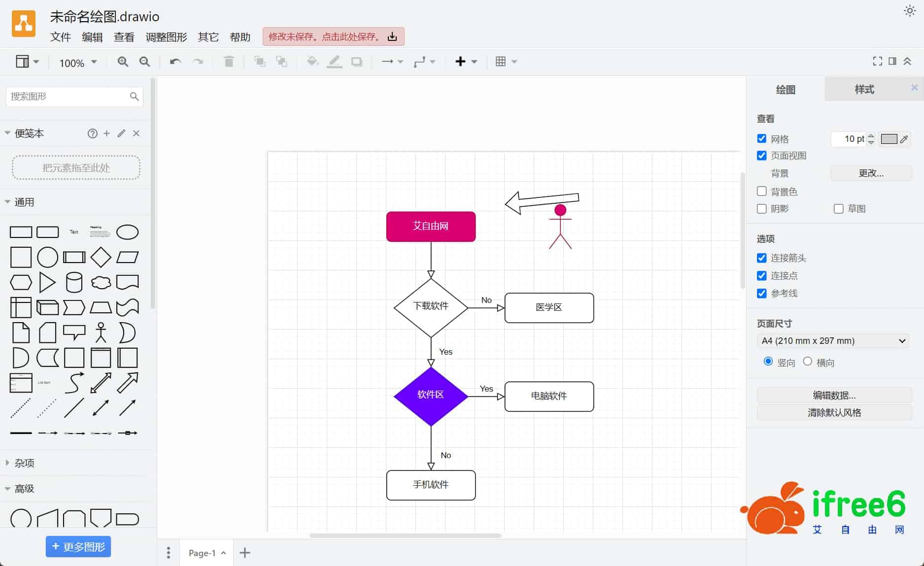Expand the 杂项 shape category
The image size is (924, 566).
click(24, 463)
